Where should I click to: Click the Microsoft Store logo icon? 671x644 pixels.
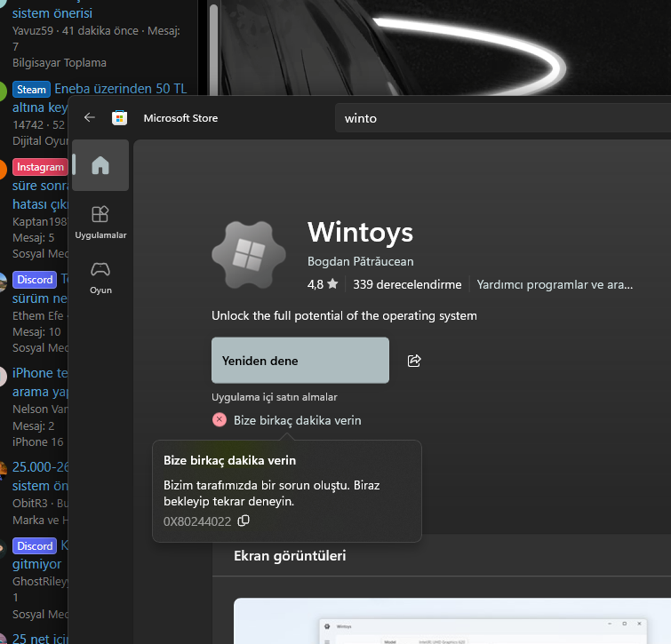119,117
